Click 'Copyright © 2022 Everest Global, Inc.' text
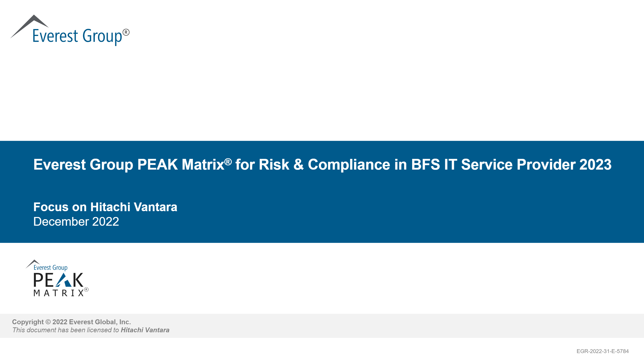Viewport: 644px width, 362px height. [72, 322]
